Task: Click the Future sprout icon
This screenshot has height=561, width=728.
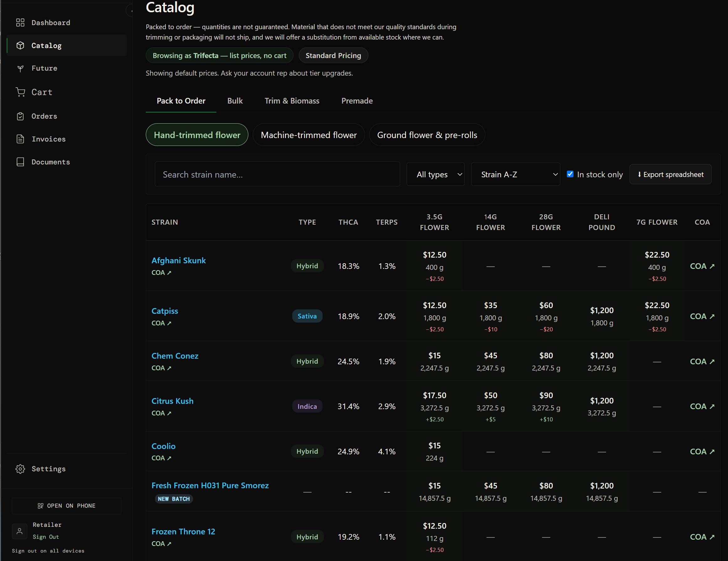Action: (20, 68)
